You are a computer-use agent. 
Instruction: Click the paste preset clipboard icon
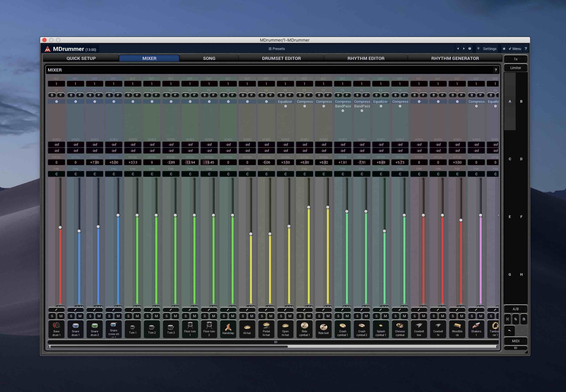click(x=524, y=319)
